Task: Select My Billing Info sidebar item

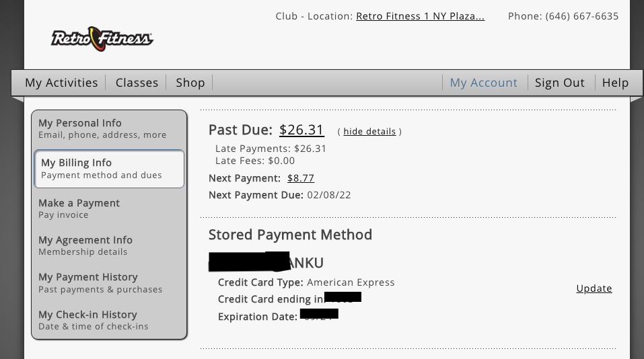Action: pyautogui.click(x=109, y=169)
